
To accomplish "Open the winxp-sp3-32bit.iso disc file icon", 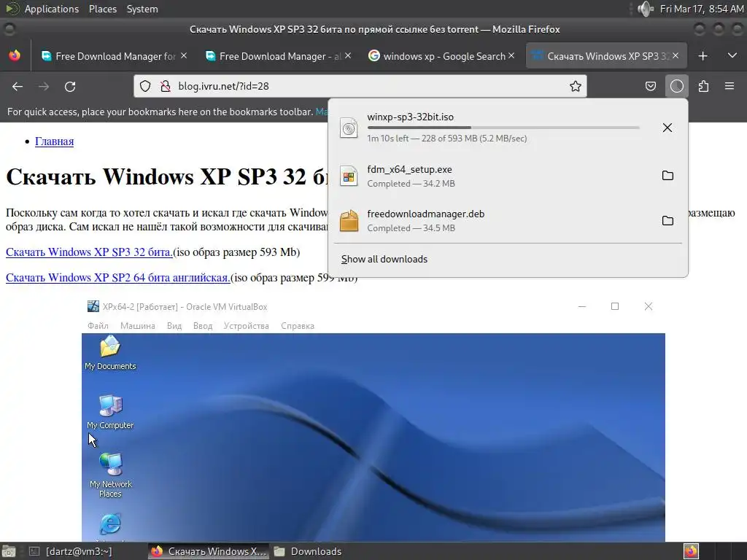I will (349, 128).
